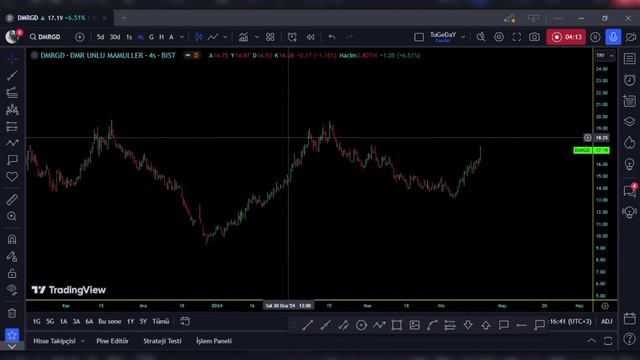640x360 pixels.
Task: Start bar replay mode
Action: (x=311, y=37)
